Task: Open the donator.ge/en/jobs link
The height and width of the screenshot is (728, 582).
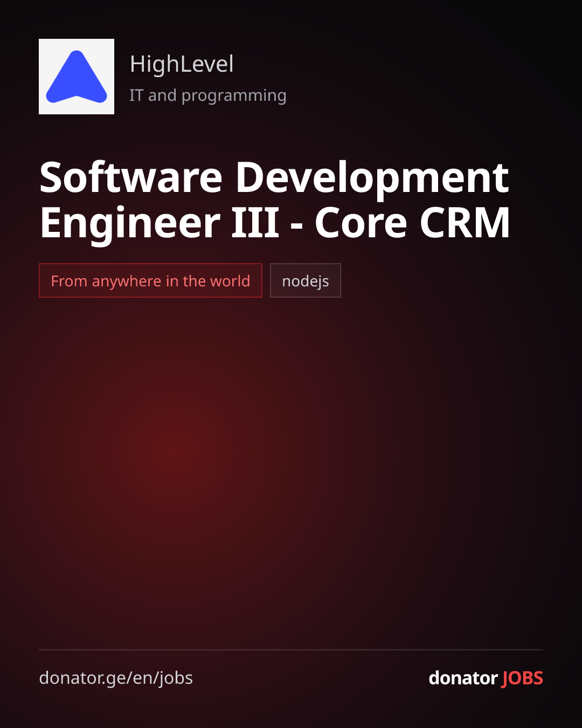Action: coord(116,678)
